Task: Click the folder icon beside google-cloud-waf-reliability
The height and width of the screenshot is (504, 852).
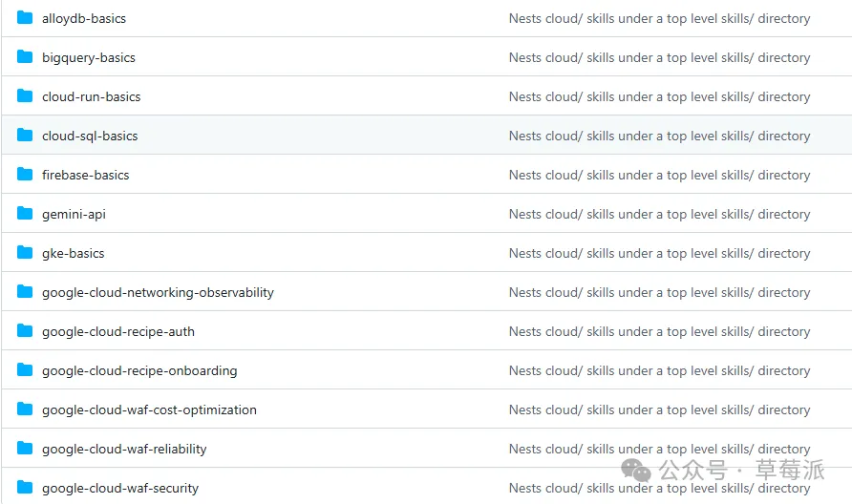Action: [x=25, y=449]
